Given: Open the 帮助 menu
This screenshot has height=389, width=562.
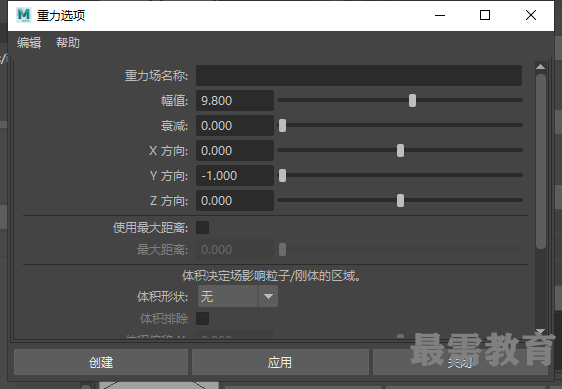Looking at the screenshot, I should click(x=68, y=43).
